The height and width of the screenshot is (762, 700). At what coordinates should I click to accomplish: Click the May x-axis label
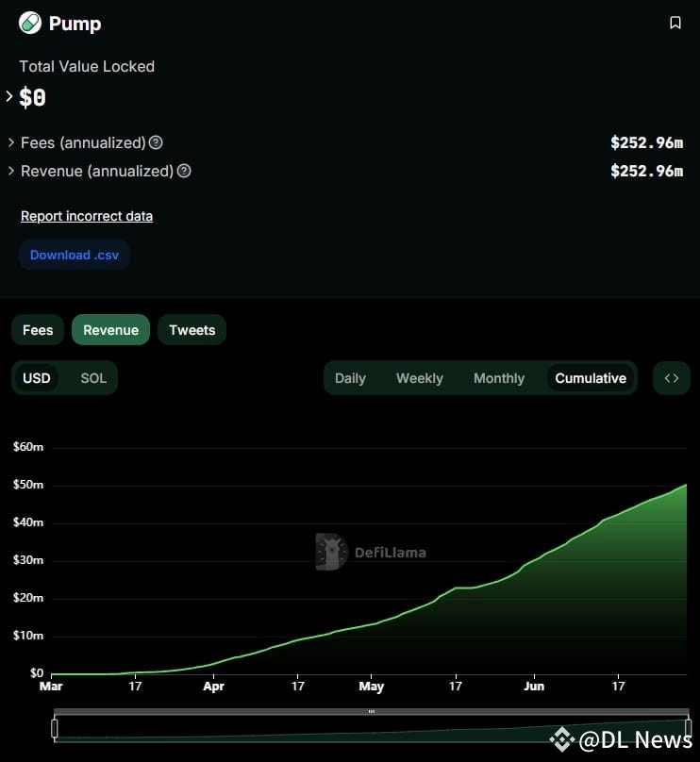pyautogui.click(x=372, y=687)
